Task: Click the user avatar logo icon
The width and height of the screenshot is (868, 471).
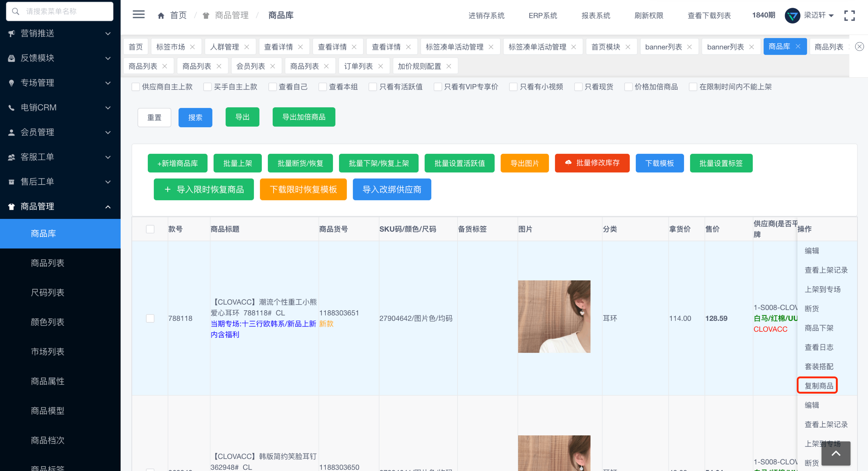Action: point(792,15)
